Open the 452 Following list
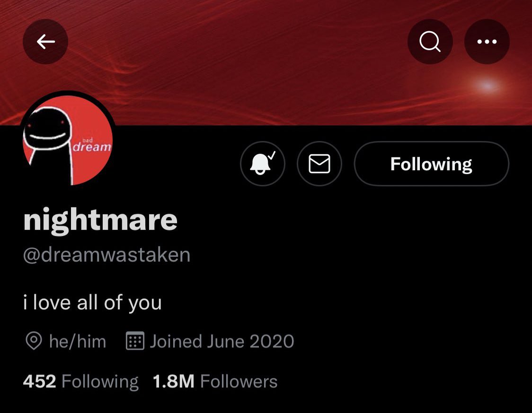Image resolution: width=532 pixels, height=413 pixels. [81, 381]
